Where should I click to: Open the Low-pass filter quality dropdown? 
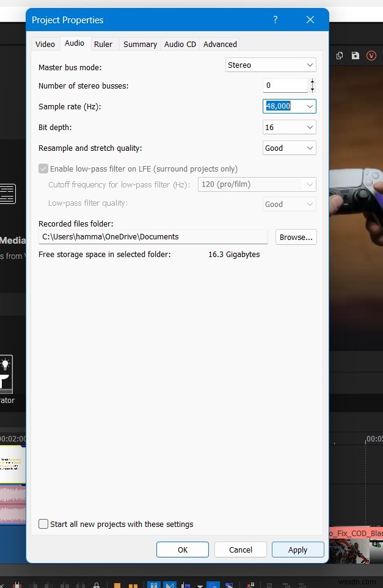pos(289,205)
